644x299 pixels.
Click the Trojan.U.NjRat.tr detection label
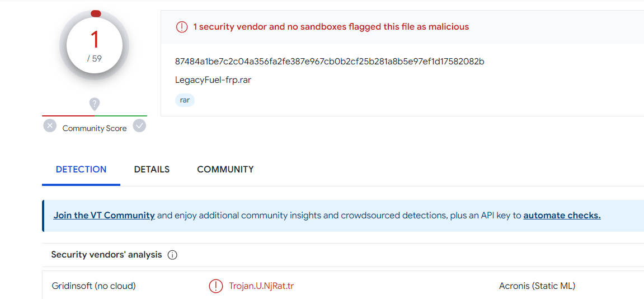tap(261, 286)
